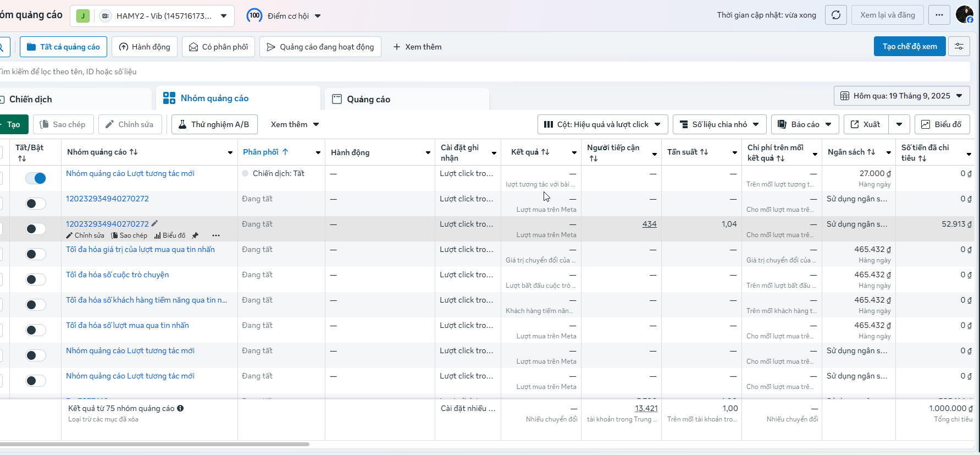Screen dimensions: 980x455
Task: Click Sao chép action in hovered row
Action: tap(129, 235)
